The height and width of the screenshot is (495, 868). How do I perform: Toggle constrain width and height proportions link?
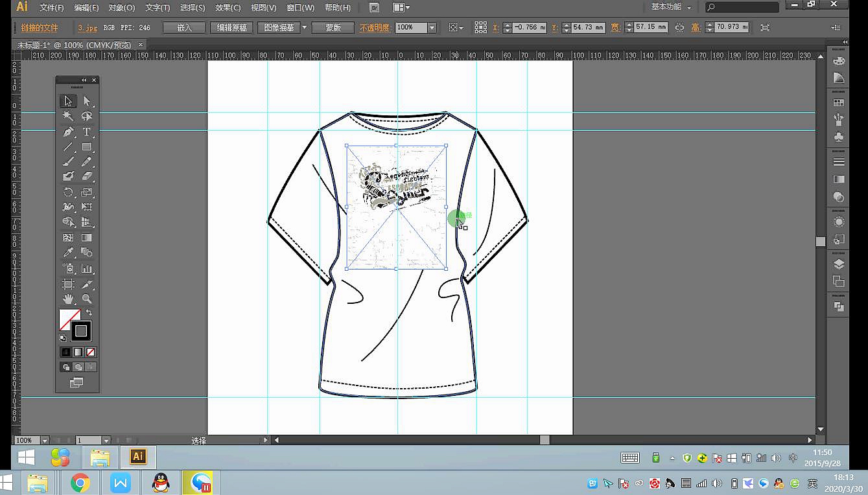[679, 28]
